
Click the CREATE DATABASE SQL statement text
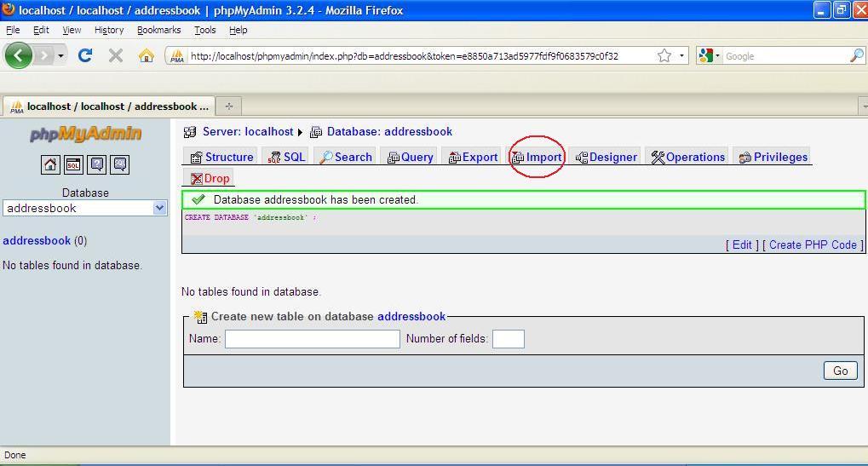pos(250,217)
